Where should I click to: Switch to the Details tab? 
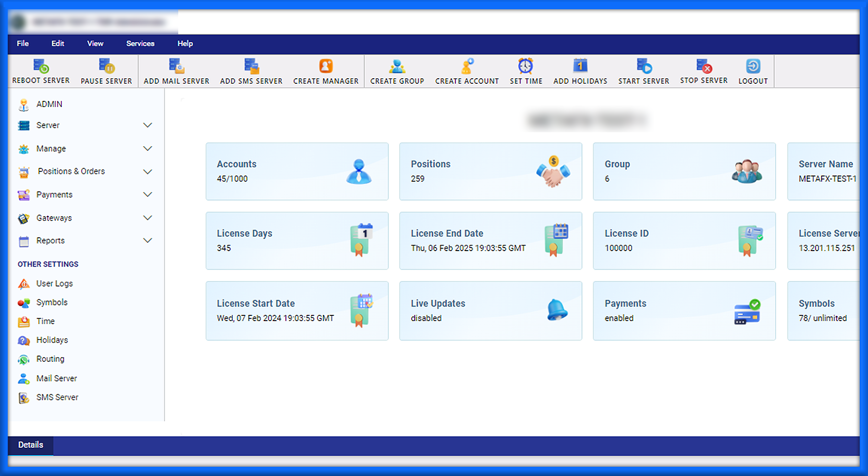31,445
